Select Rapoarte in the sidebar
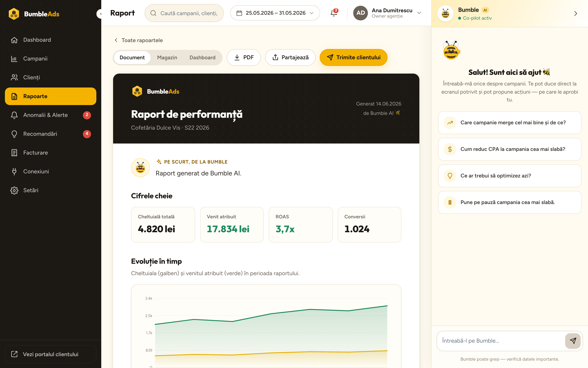588x368 pixels. [51, 96]
